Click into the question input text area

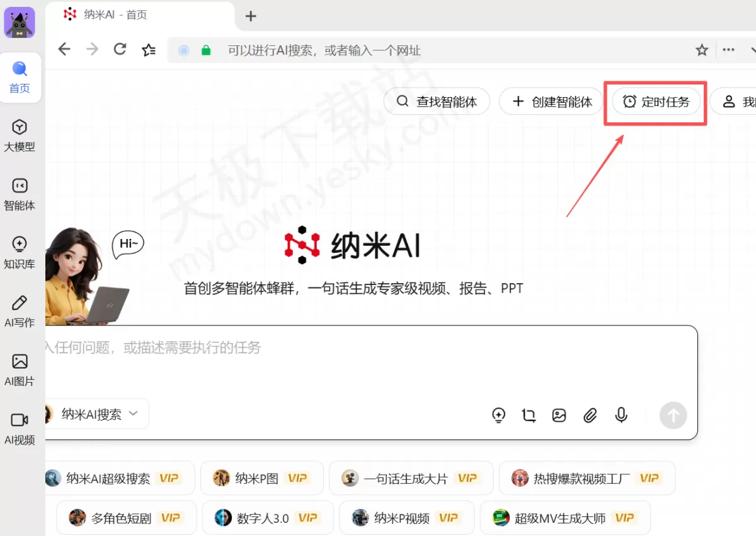[x=372, y=348]
